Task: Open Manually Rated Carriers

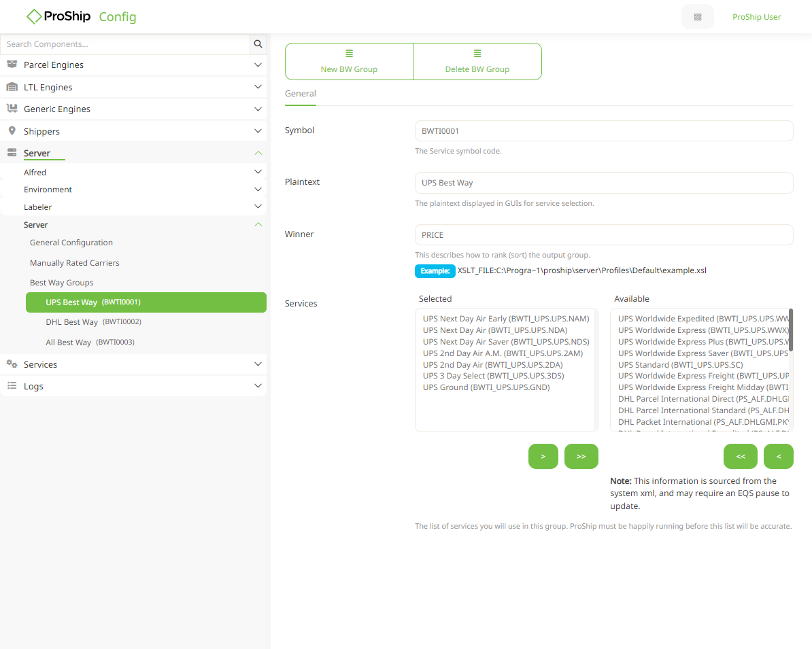Action: click(75, 263)
